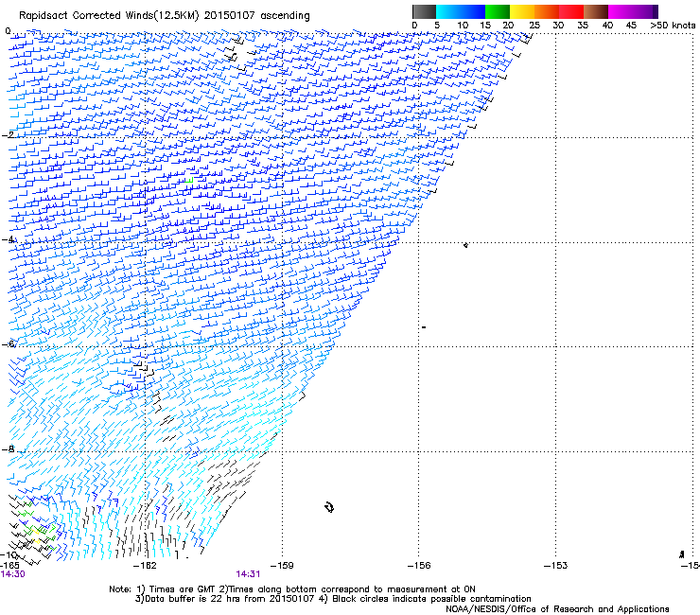Click the small black mark near -4 latitude
This screenshot has width=700, height=615.
[465, 245]
